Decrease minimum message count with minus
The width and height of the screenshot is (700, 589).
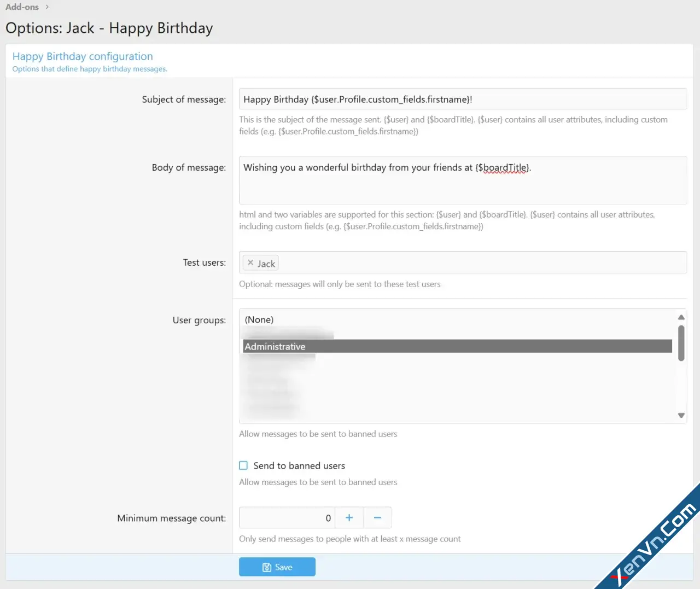click(x=377, y=517)
